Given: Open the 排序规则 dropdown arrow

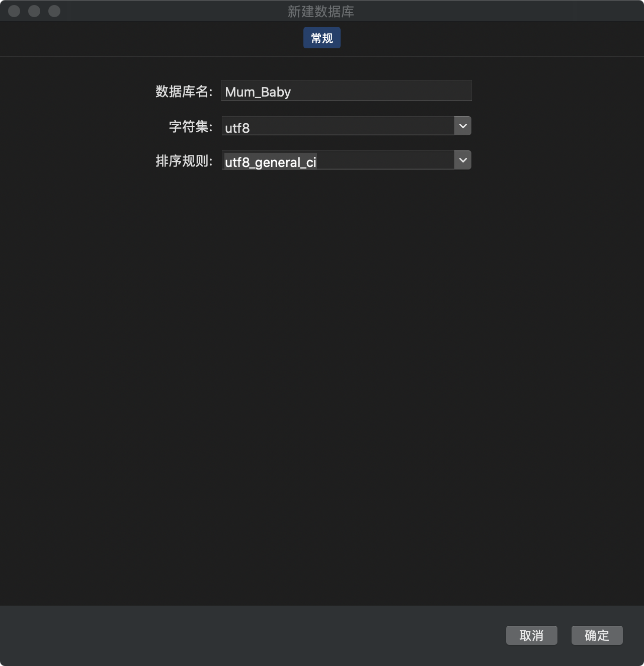Looking at the screenshot, I should (x=463, y=160).
